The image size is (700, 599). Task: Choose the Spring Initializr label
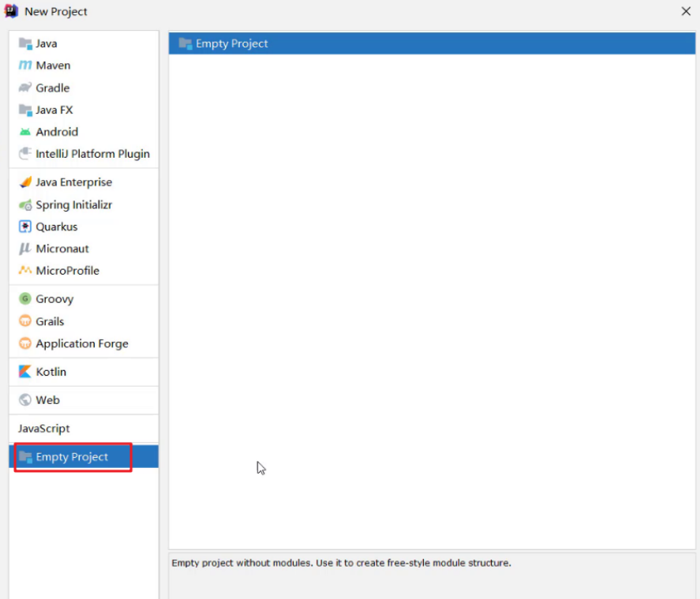click(x=74, y=205)
